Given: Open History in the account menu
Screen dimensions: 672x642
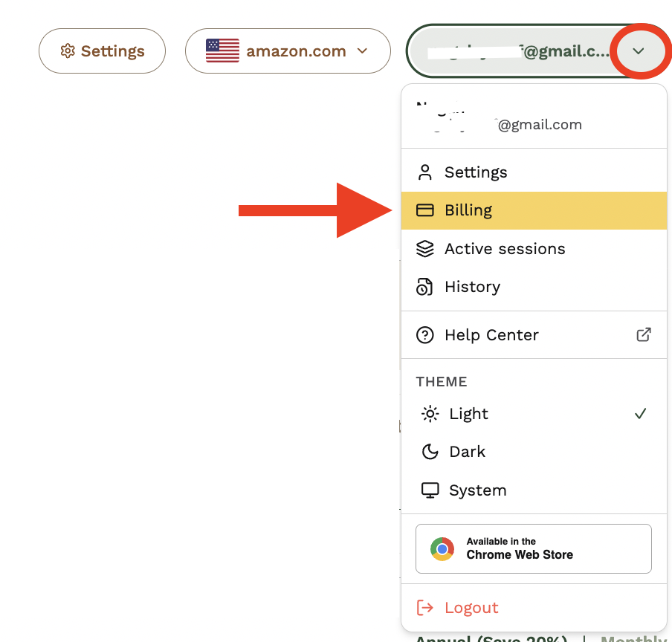Looking at the screenshot, I should click(x=534, y=287).
